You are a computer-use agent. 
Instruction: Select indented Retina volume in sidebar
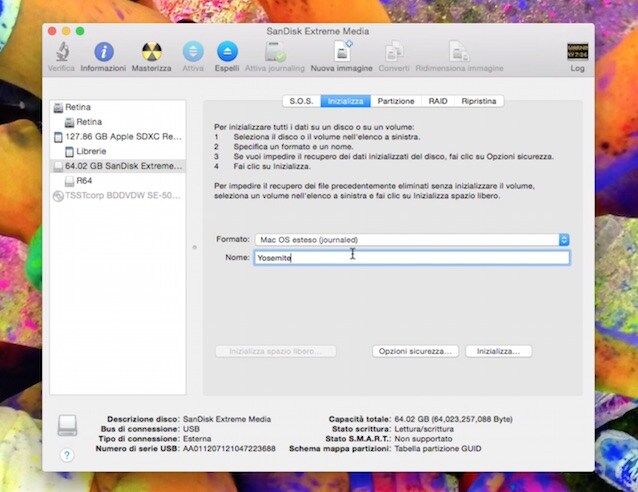point(118,122)
